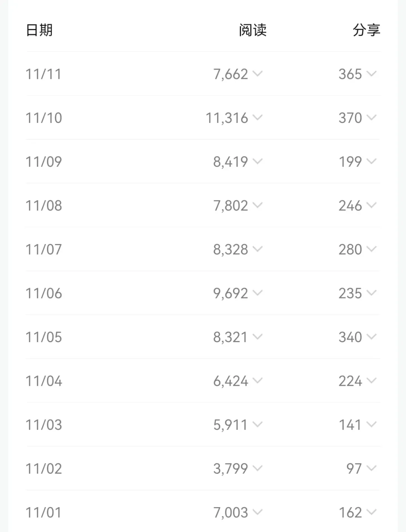This screenshot has width=406, height=532.
Task: Open the 340 shares dropdown chevron
Action: pyautogui.click(x=371, y=336)
